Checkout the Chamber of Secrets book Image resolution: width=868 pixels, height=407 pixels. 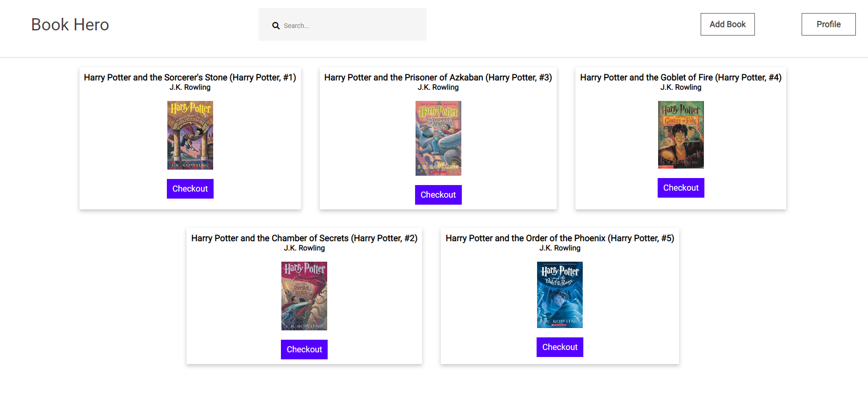click(x=304, y=350)
